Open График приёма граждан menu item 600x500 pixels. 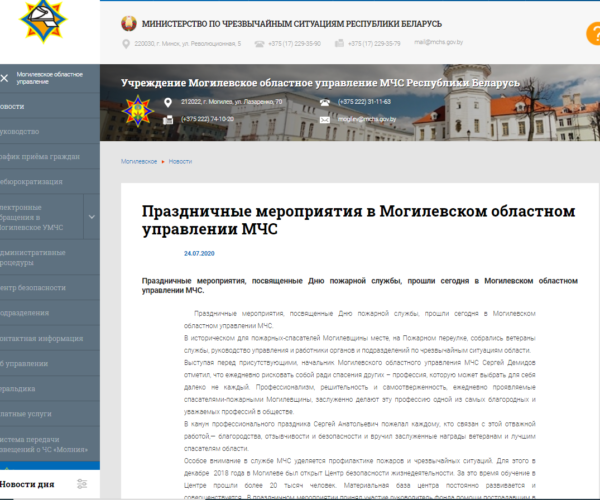[50, 156]
